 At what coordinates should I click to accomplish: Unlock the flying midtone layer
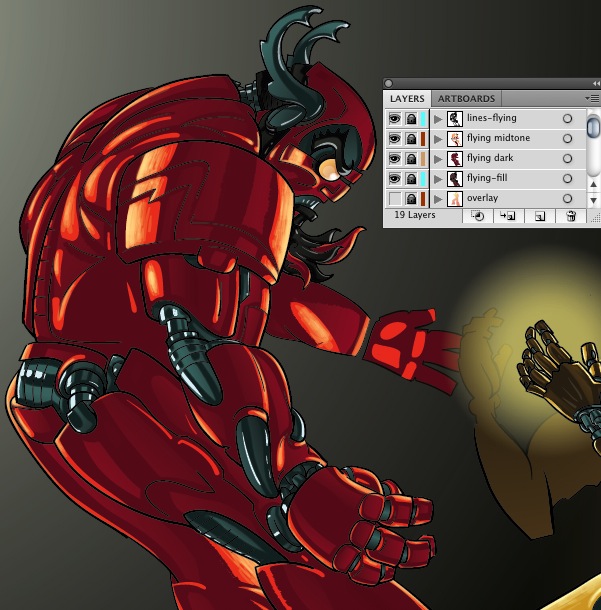click(411, 138)
